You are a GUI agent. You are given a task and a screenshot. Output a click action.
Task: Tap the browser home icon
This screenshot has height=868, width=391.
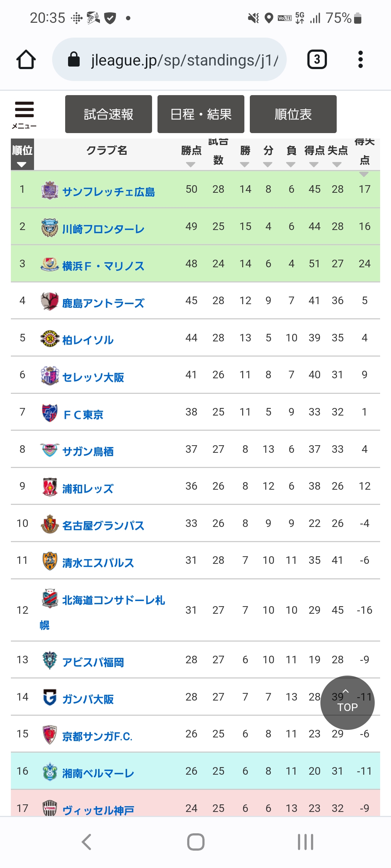tap(26, 60)
